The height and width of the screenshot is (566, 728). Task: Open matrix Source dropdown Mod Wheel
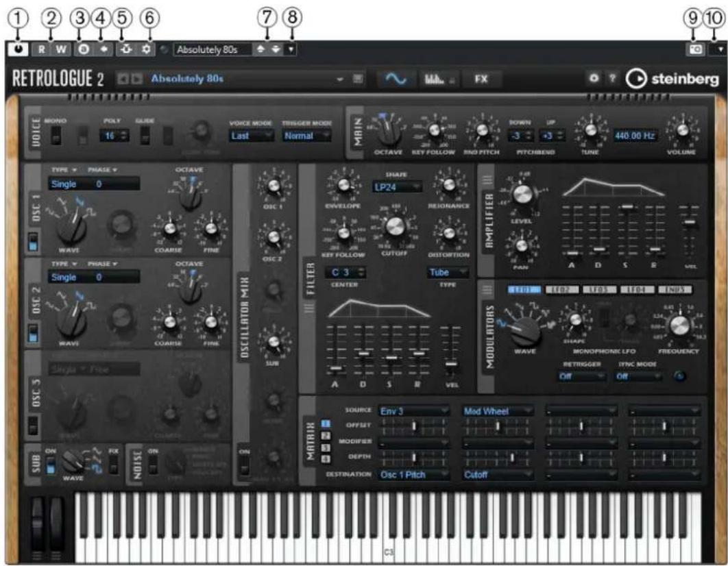coord(497,411)
